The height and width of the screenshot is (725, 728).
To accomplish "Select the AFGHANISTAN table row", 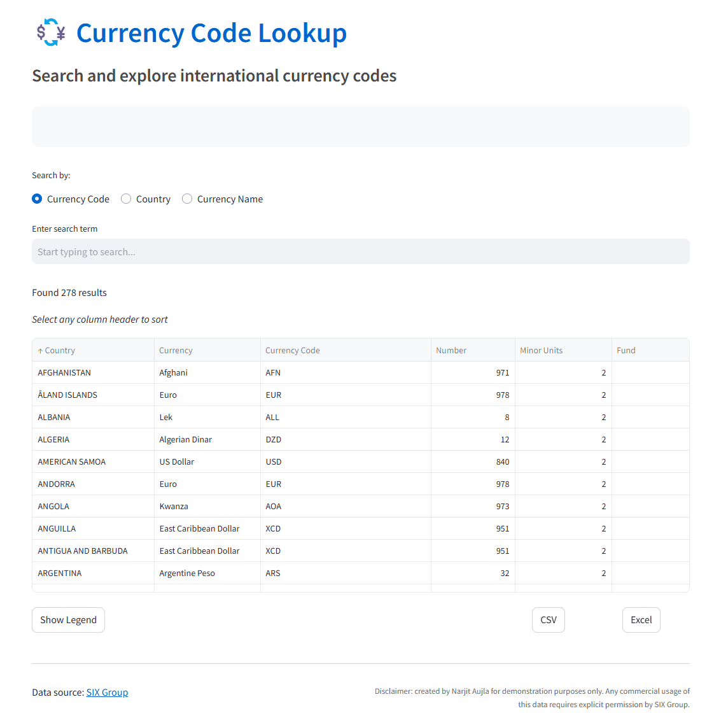I will 255,372.
